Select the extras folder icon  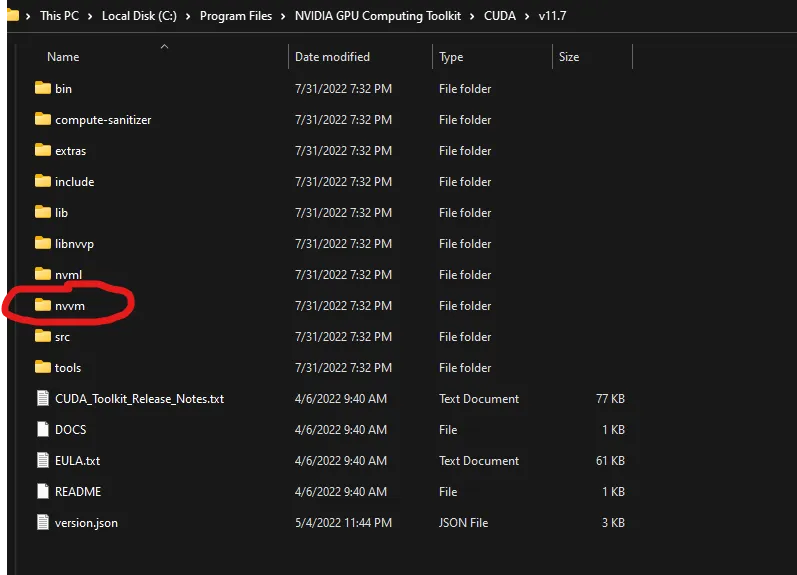[43, 150]
